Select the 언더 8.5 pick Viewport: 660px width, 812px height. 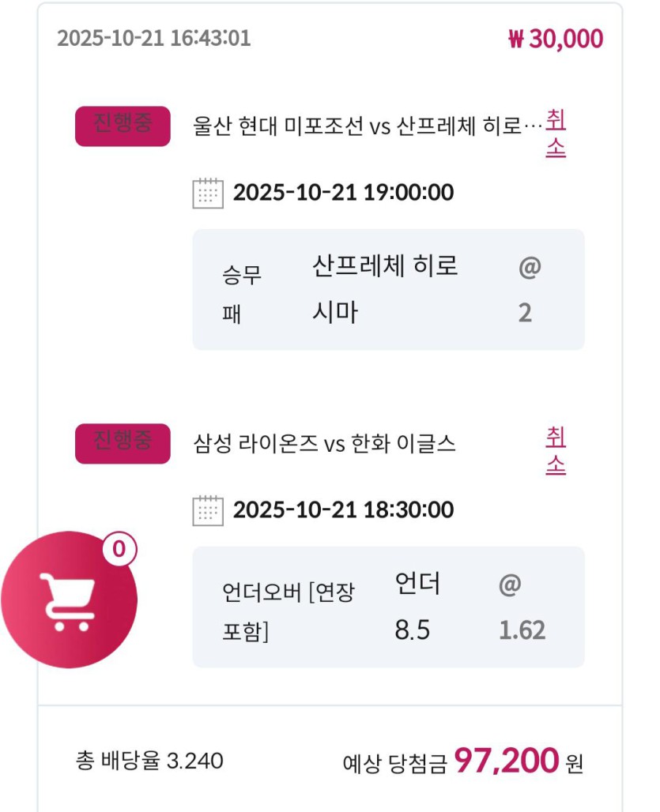(x=417, y=607)
